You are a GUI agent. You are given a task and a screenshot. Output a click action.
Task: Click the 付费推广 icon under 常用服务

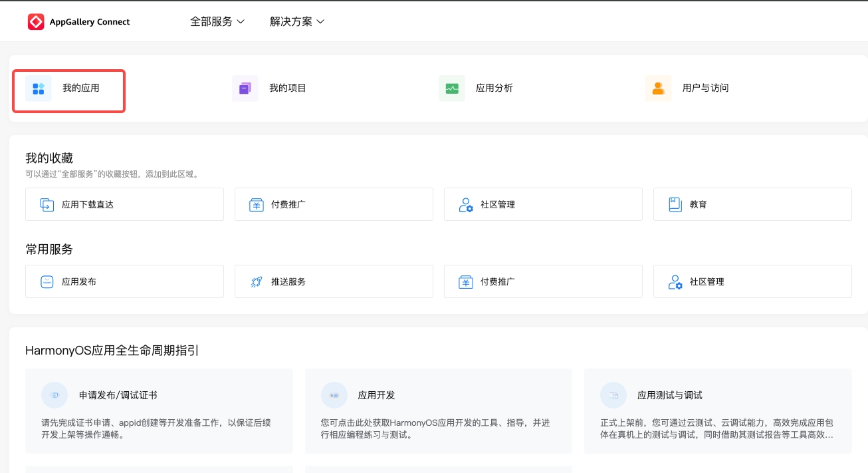(466, 281)
